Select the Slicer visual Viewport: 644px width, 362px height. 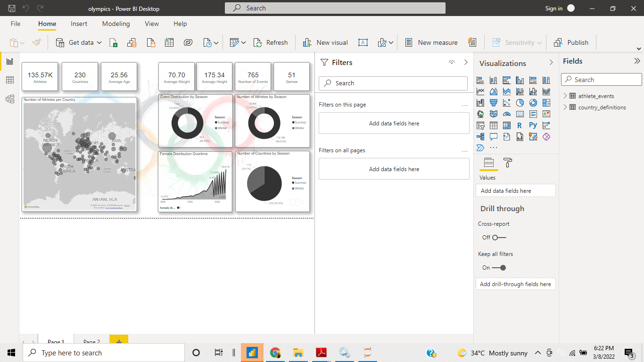click(480, 125)
